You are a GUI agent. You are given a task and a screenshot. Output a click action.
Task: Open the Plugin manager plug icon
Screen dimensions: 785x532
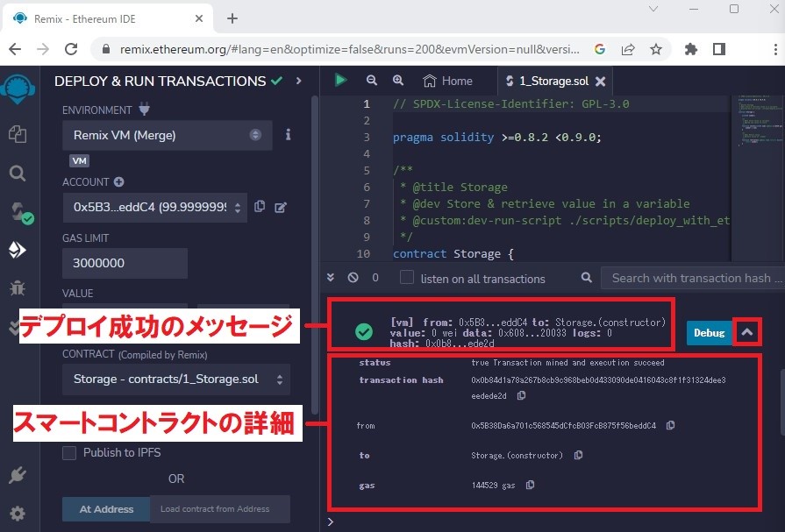click(x=18, y=475)
